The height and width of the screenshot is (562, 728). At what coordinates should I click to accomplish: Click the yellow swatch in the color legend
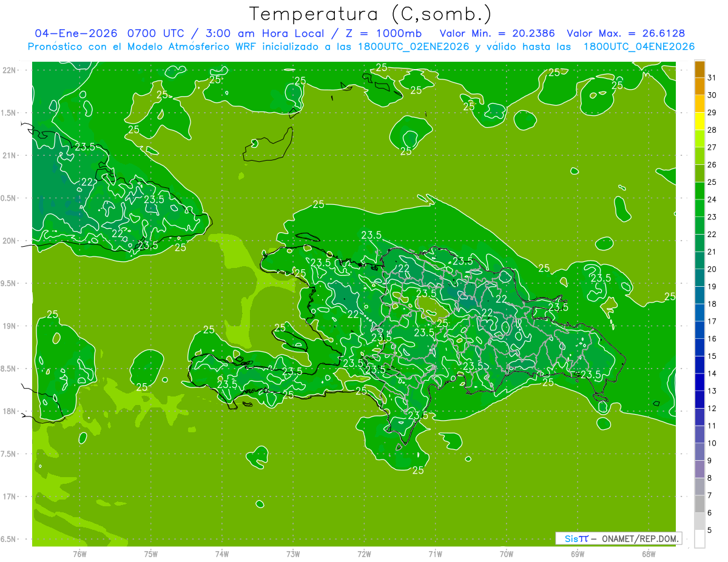(x=699, y=121)
